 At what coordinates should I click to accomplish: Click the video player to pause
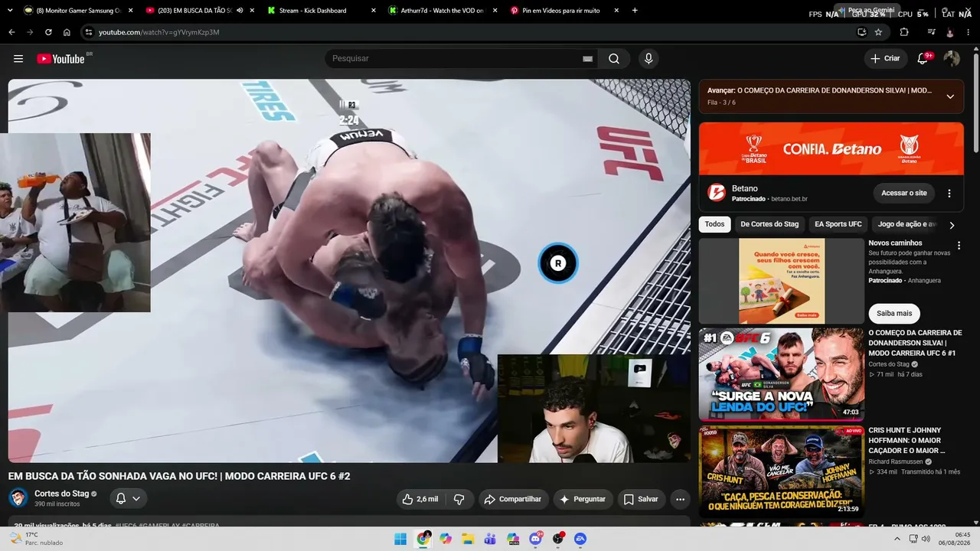click(349, 271)
